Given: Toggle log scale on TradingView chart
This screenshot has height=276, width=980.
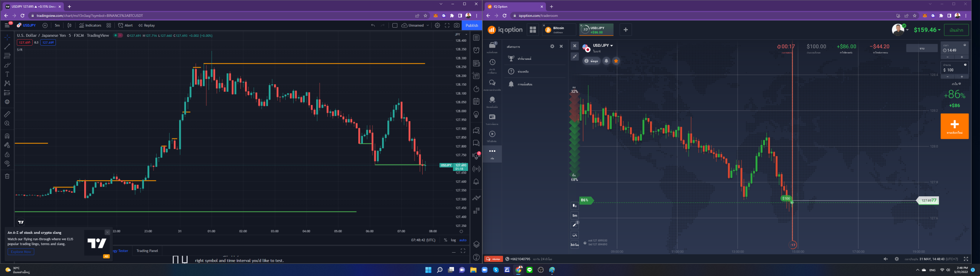Looking at the screenshot, I should 453,240.
